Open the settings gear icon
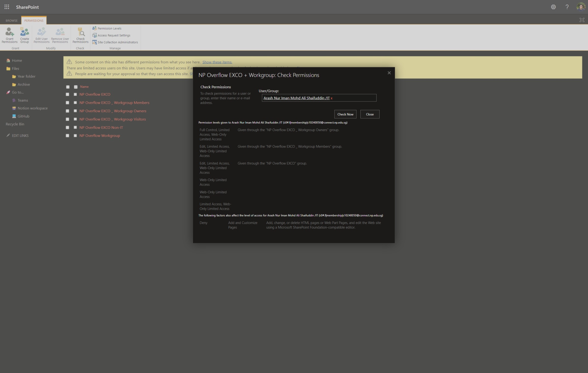The image size is (588, 373). click(553, 7)
